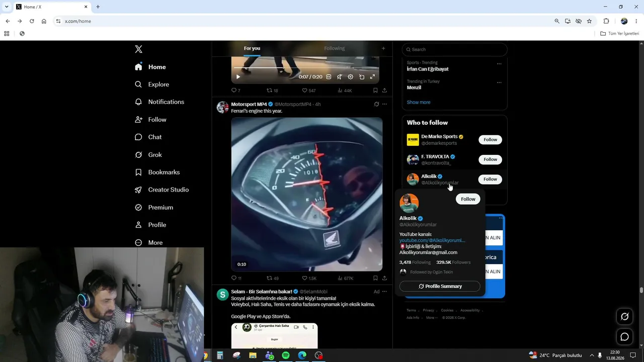Open settings gear on the 0:20 video
Image resolution: width=644 pixels, height=362 pixels.
(x=351, y=77)
